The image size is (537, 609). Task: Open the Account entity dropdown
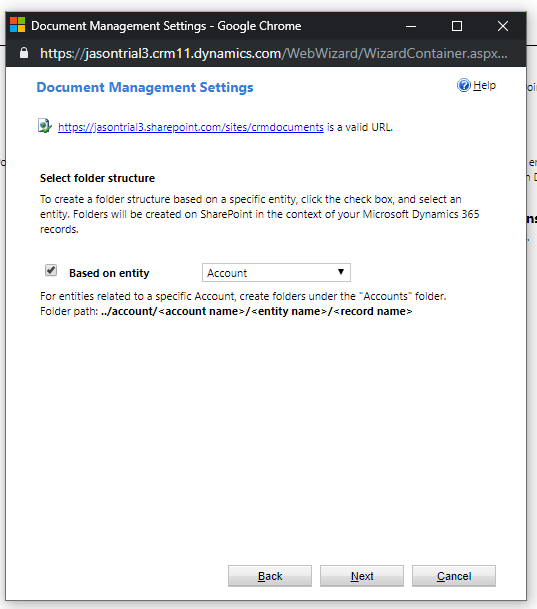[276, 273]
